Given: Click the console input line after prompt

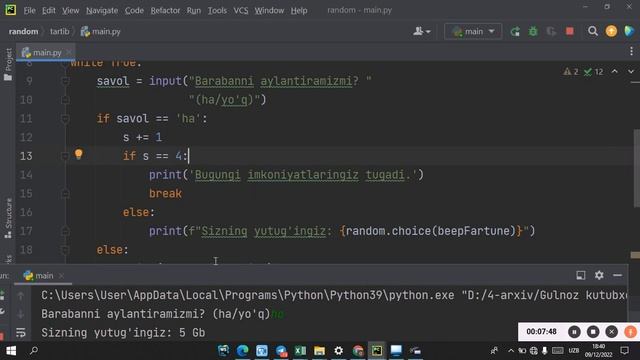Looking at the screenshot, I should (x=278, y=314).
